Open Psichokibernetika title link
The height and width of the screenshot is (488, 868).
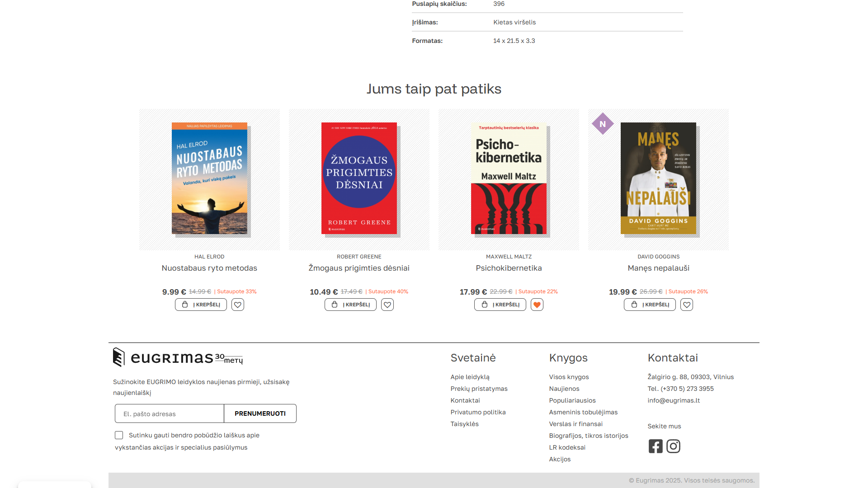click(x=509, y=268)
